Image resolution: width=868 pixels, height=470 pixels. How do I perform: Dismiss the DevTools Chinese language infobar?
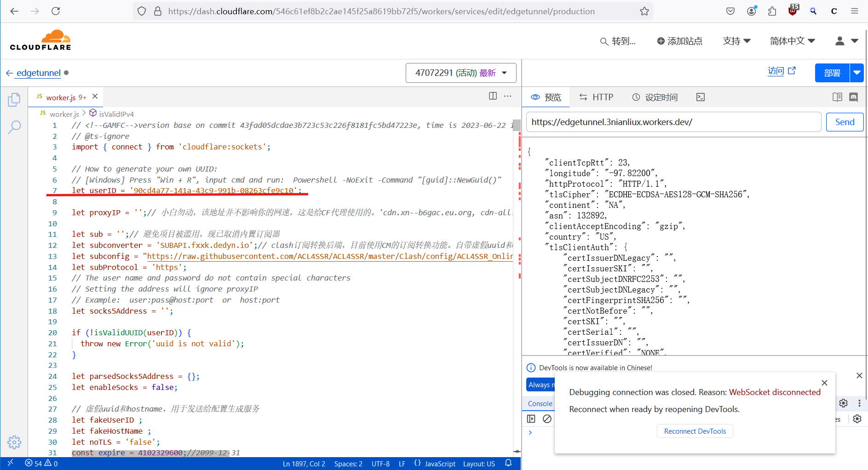pyautogui.click(x=859, y=375)
